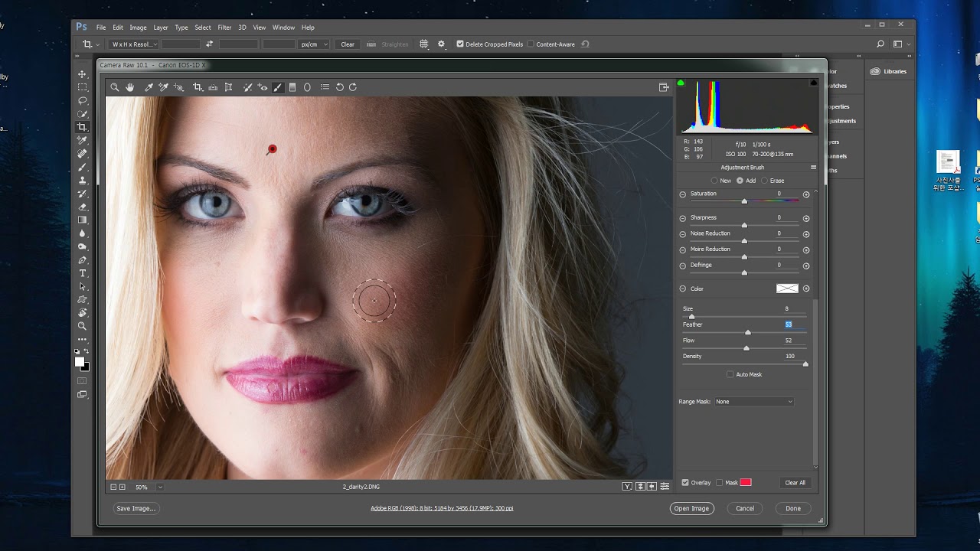The width and height of the screenshot is (980, 551).
Task: Open the Edit menu
Action: click(118, 28)
